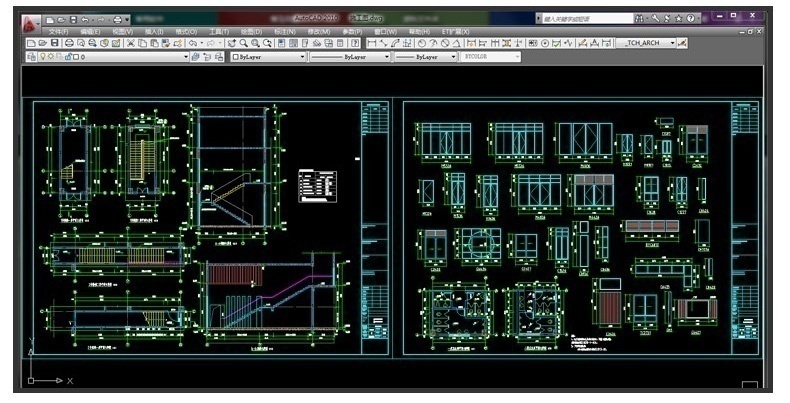Open the 帮助(H) menu
The image size is (790, 403).
[x=418, y=32]
